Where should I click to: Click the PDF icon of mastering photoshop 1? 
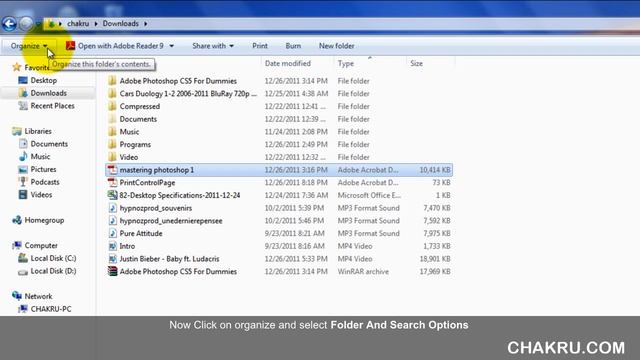[112, 170]
